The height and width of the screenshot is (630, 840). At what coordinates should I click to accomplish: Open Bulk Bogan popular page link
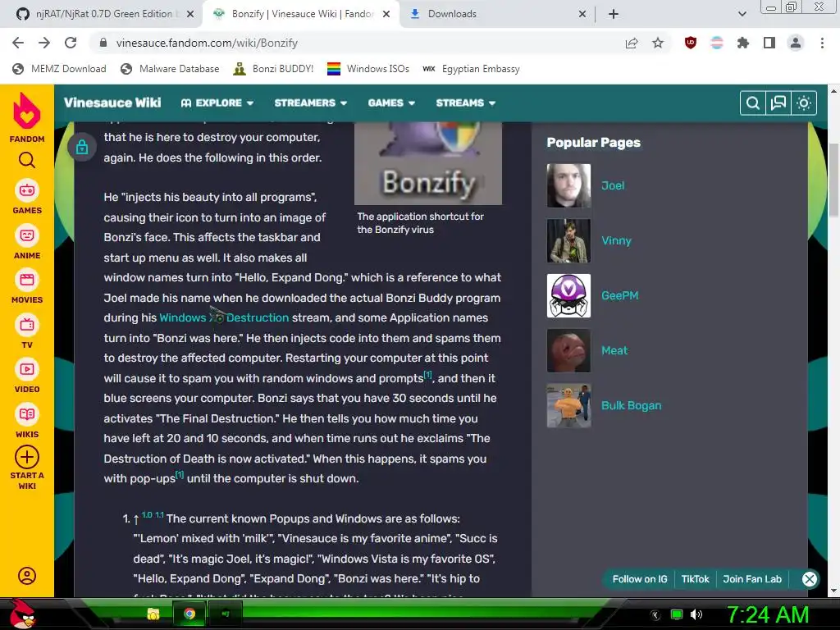631,405
